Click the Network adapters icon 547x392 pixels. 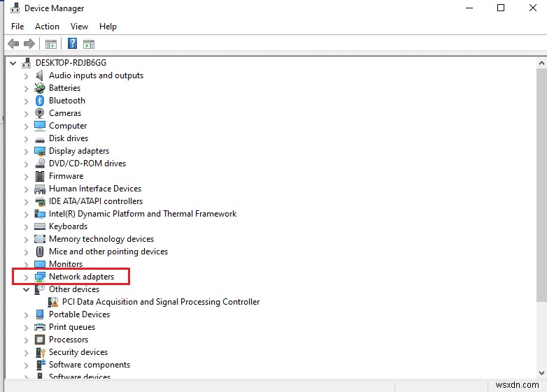40,277
